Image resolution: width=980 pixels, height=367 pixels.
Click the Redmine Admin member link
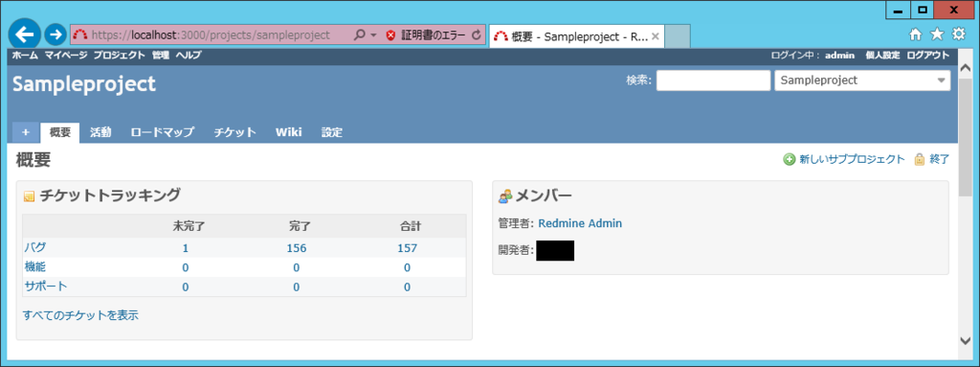tap(580, 223)
